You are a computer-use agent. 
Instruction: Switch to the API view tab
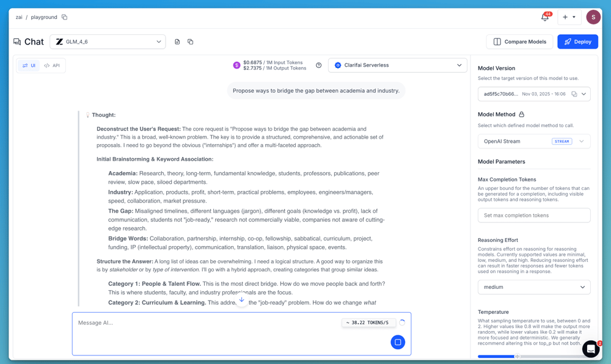point(52,65)
